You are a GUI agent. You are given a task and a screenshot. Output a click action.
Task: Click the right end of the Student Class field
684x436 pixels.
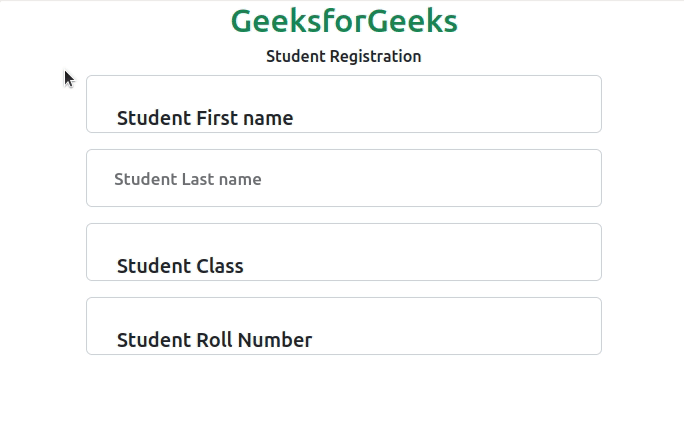pyautogui.click(x=580, y=252)
